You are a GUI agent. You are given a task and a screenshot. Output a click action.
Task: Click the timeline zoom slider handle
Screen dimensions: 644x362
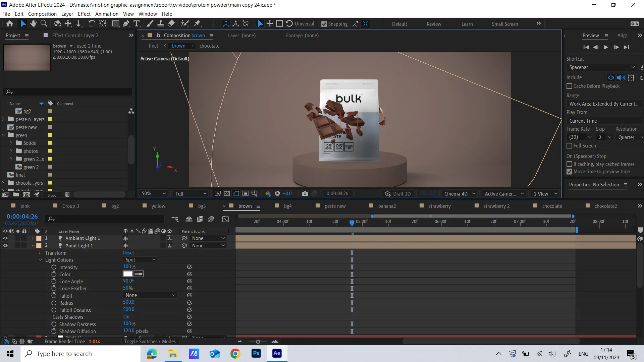[x=258, y=342]
